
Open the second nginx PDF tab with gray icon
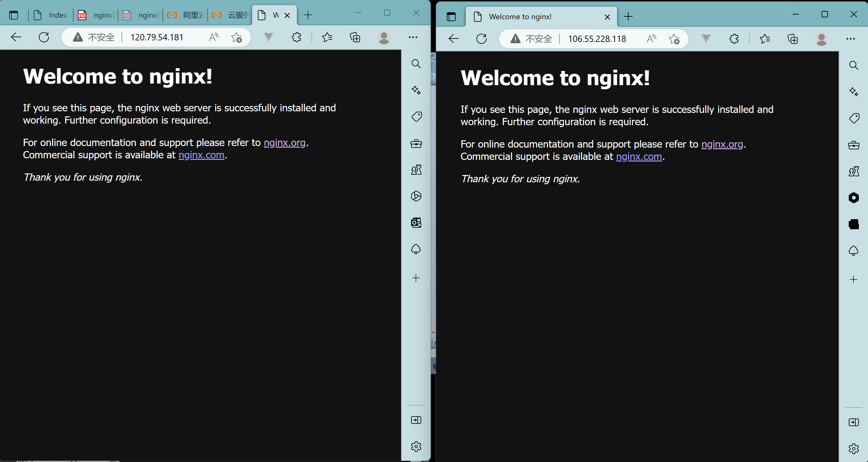[x=140, y=15]
